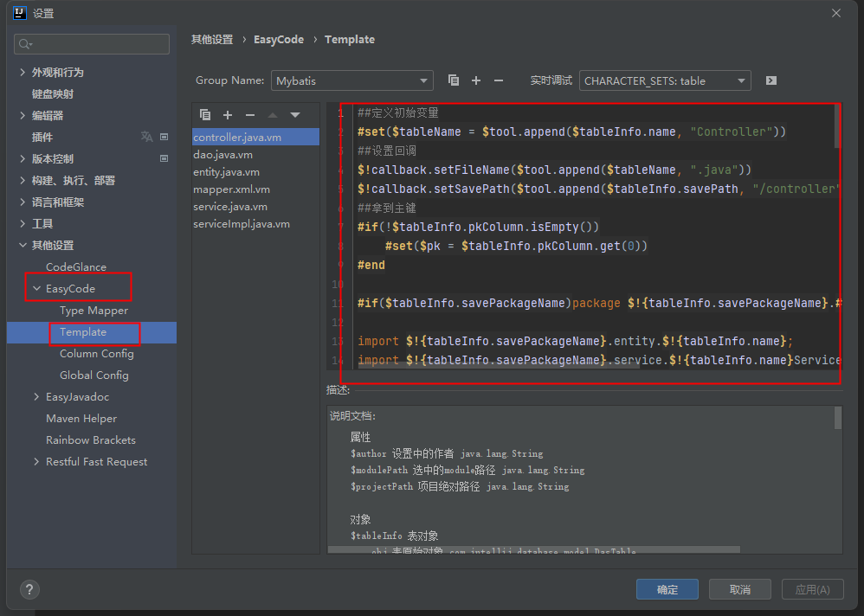Expand the EasyJavadoc settings node
This screenshot has height=616, width=864.
(36, 396)
